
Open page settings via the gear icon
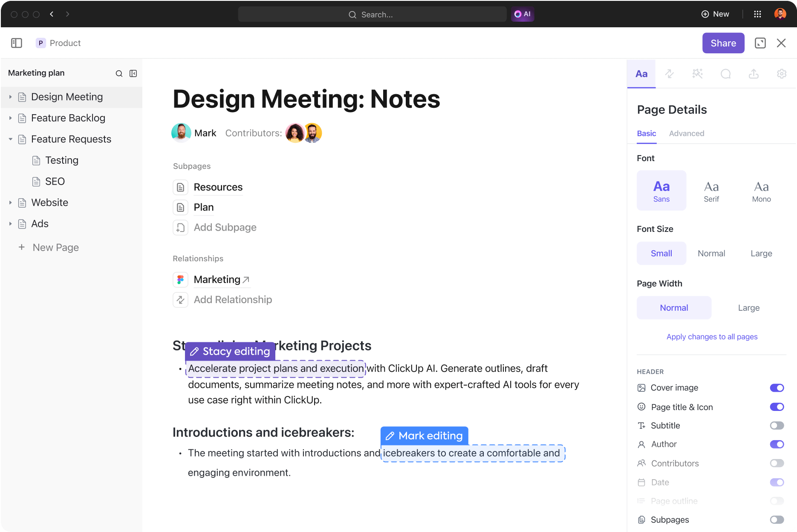(x=782, y=74)
